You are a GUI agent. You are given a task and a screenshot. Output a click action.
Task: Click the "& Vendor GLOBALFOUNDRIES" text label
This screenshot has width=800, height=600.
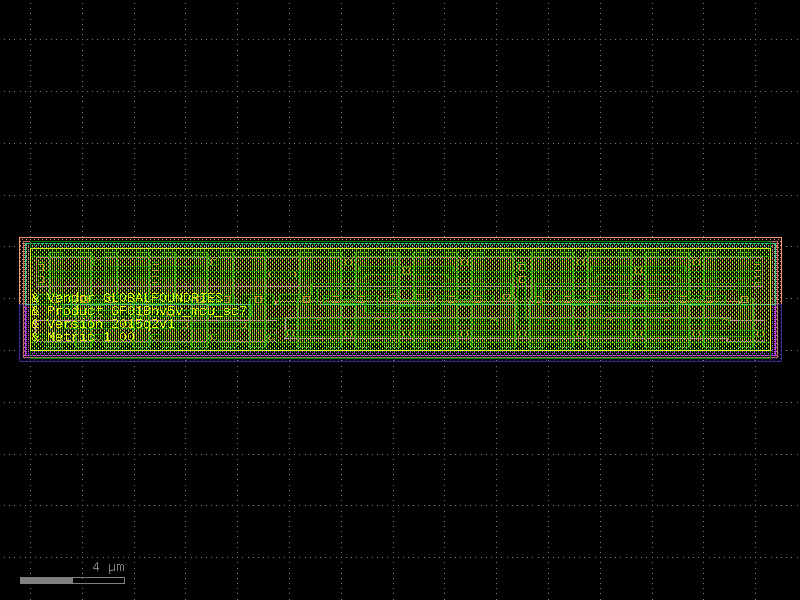(127, 298)
